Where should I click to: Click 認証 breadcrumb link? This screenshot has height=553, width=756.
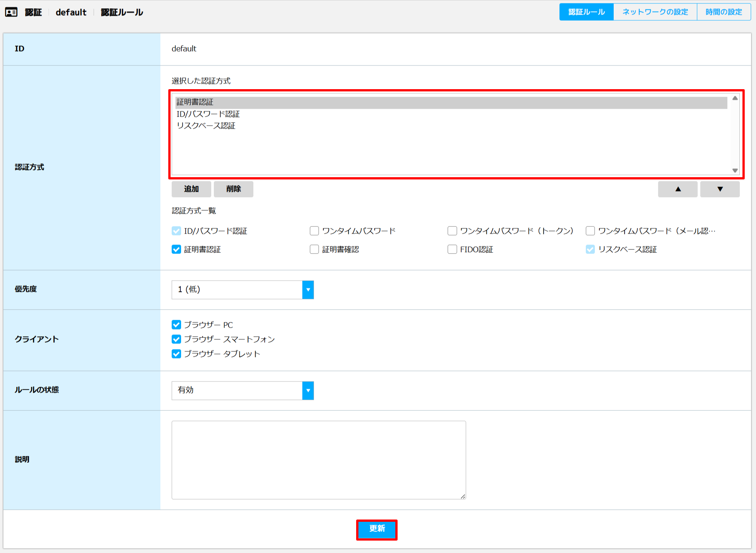(x=33, y=12)
